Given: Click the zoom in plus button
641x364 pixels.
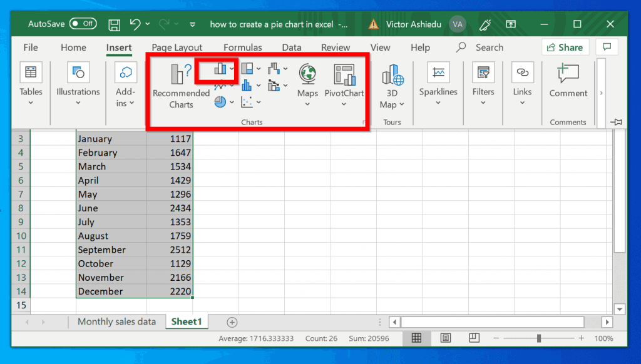Looking at the screenshot, I should (x=582, y=338).
